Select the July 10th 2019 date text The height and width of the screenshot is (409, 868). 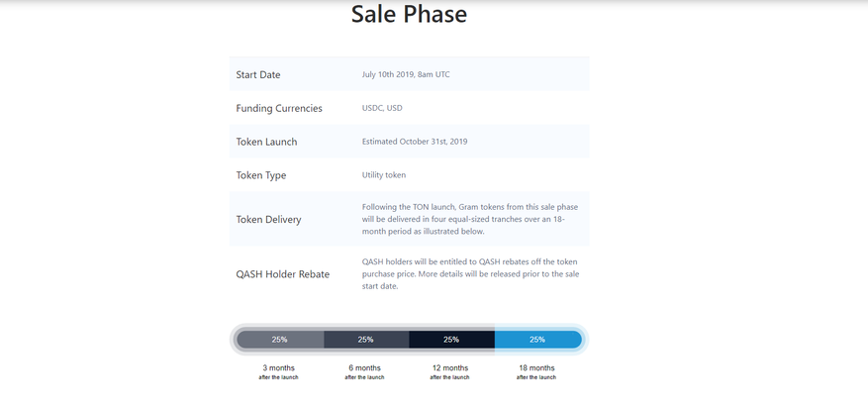click(x=406, y=74)
